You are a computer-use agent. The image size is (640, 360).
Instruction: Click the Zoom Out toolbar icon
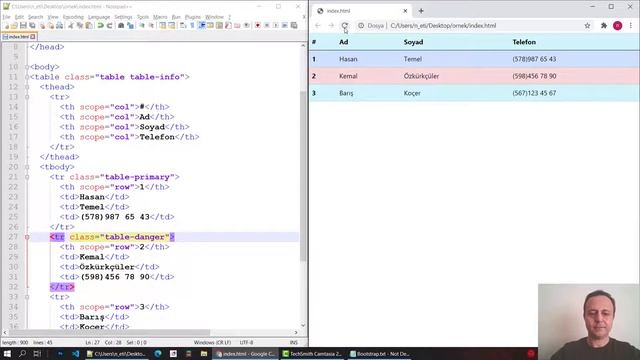pos(151,26)
